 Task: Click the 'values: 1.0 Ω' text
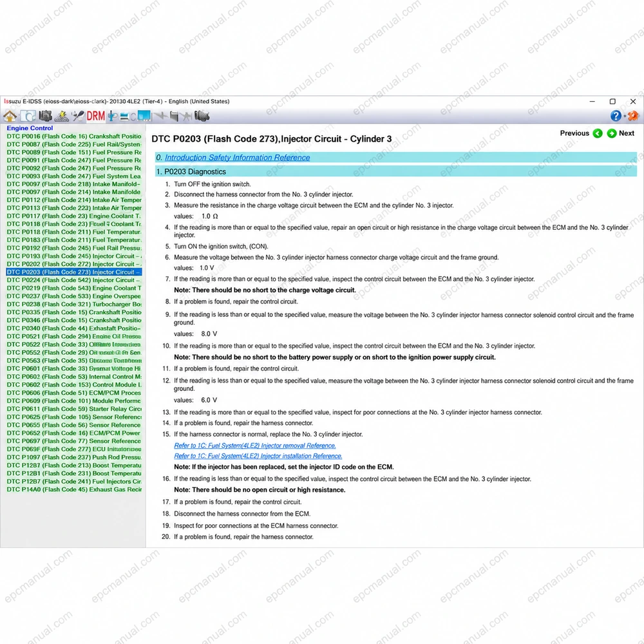click(x=196, y=216)
